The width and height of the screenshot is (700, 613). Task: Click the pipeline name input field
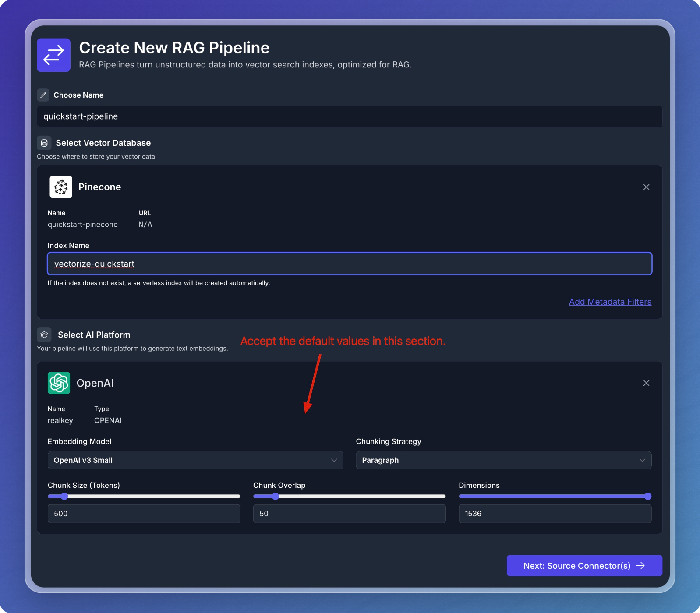350,116
